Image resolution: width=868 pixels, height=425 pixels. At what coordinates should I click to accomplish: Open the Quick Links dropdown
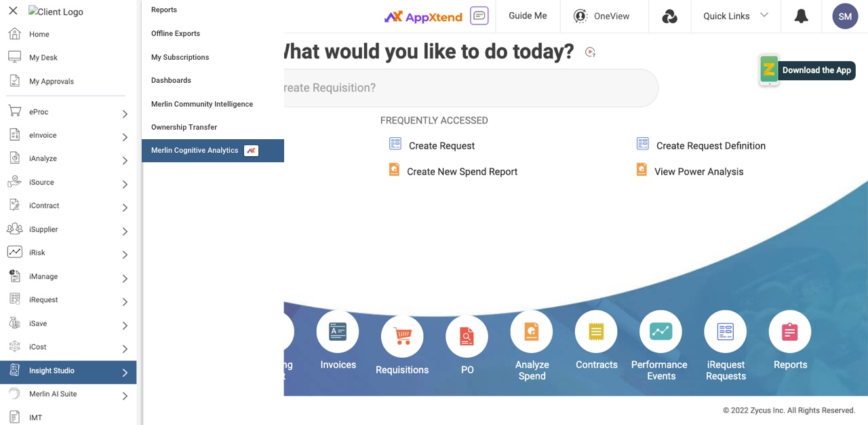(736, 16)
